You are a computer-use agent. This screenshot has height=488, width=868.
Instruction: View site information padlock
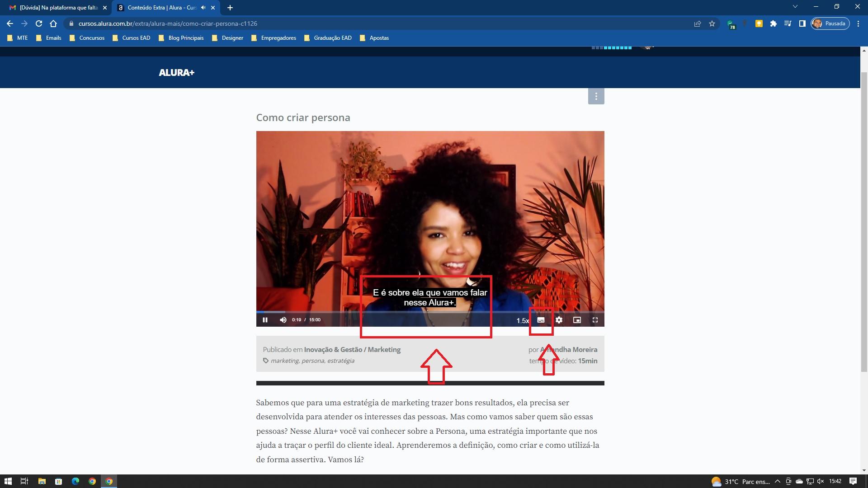point(71,23)
